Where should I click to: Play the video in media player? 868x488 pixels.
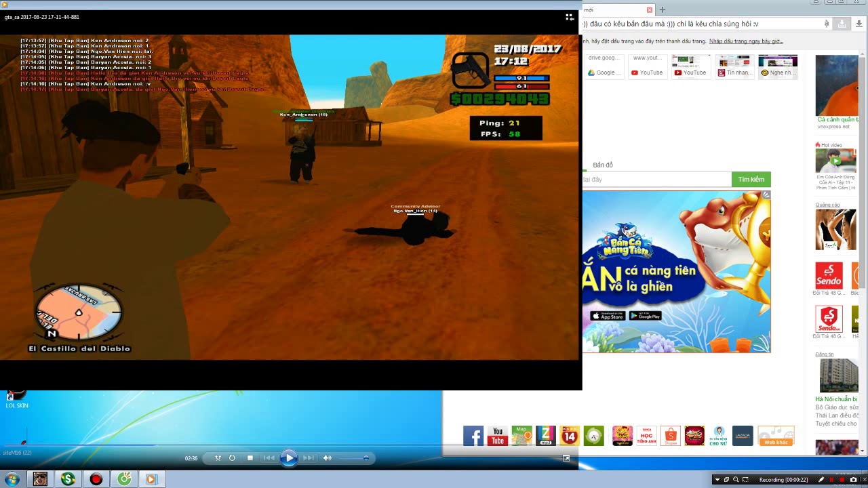click(289, 458)
